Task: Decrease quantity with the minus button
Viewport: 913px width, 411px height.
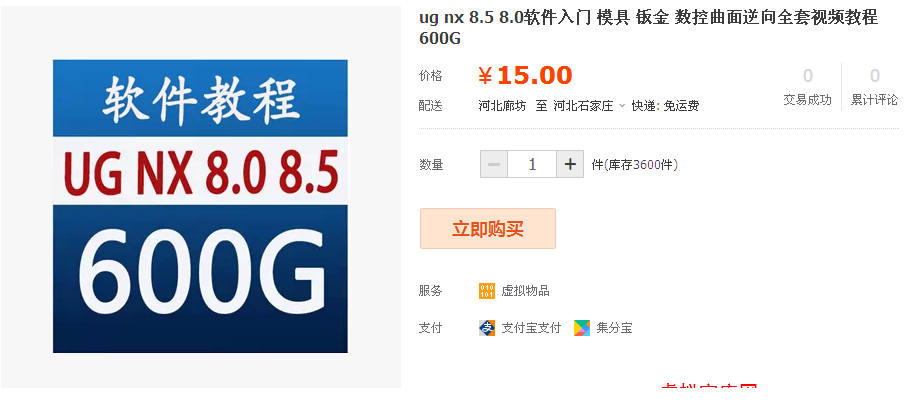Action: click(494, 165)
